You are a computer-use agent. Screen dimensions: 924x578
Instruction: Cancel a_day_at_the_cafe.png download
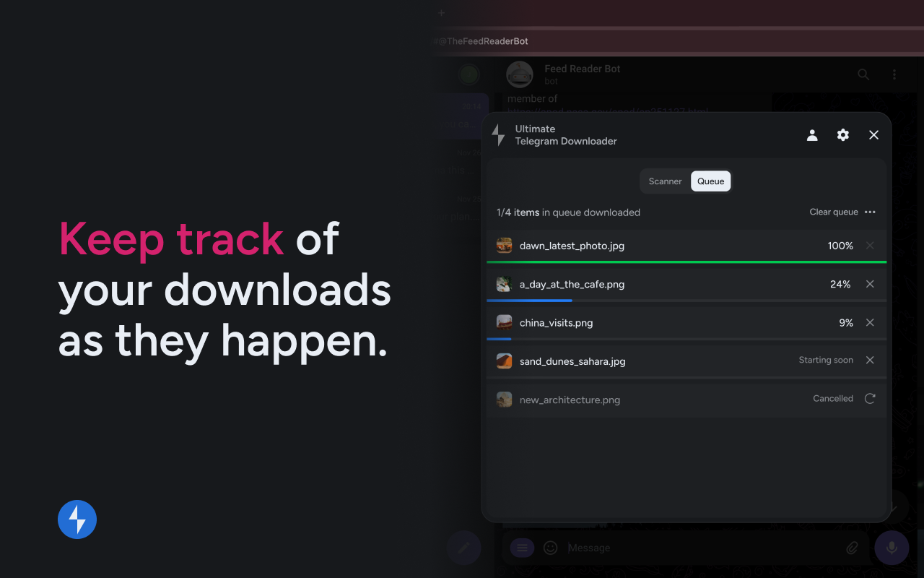coord(870,284)
